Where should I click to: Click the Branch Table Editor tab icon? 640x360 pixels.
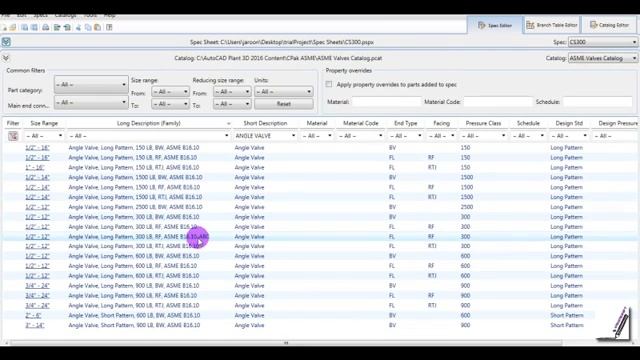click(x=530, y=25)
